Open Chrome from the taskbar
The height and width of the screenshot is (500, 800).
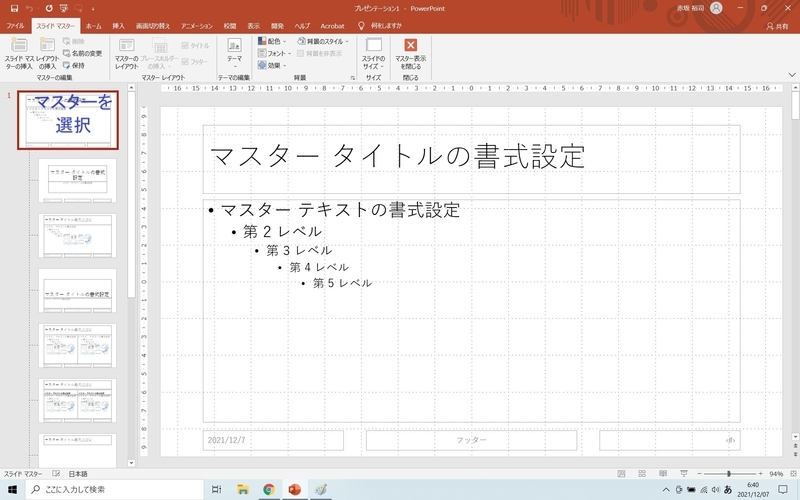(x=268, y=489)
